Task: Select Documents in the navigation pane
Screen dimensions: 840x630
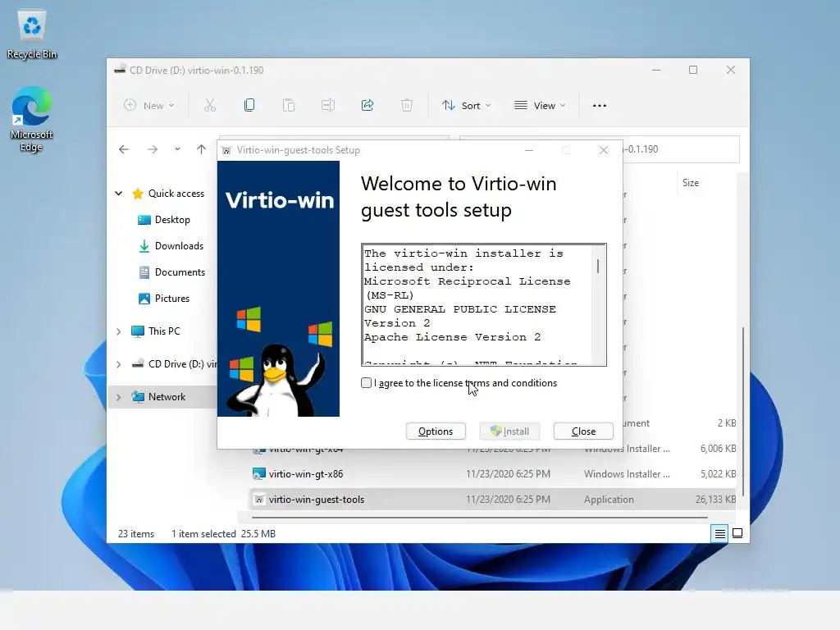Action: (x=171, y=272)
